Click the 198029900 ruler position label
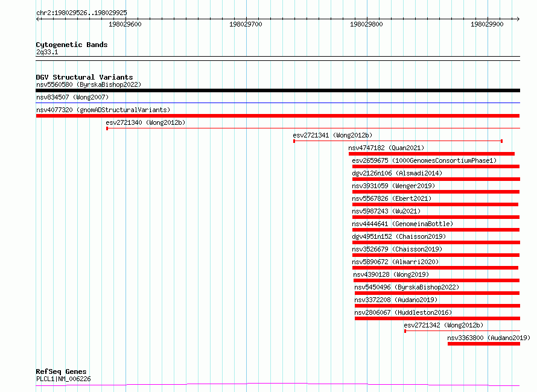537x392 pixels. [487, 24]
